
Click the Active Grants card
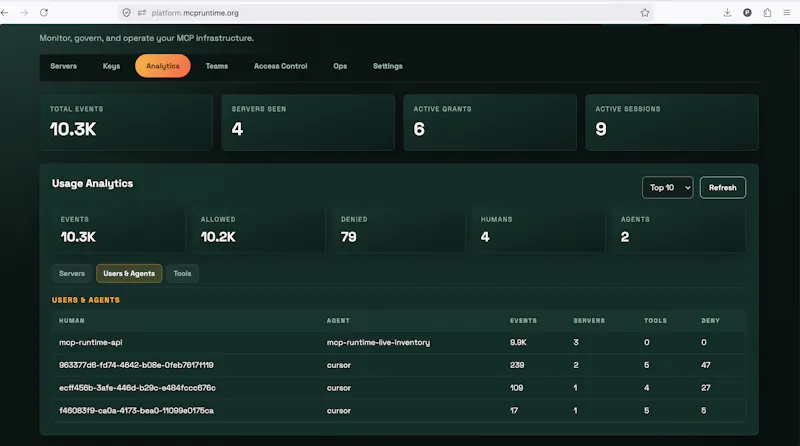[x=490, y=122]
